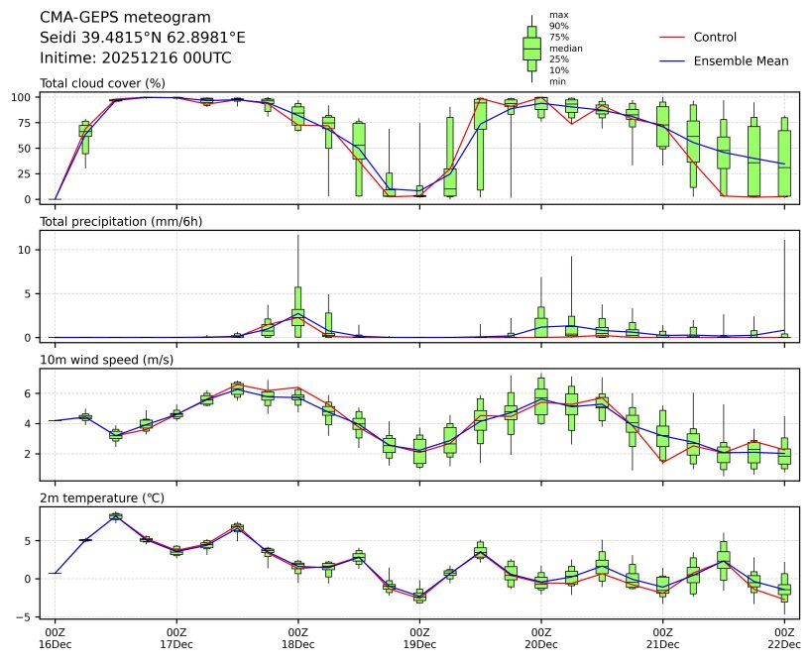
Task: Click the 'median' legend label
Action: coord(566,49)
